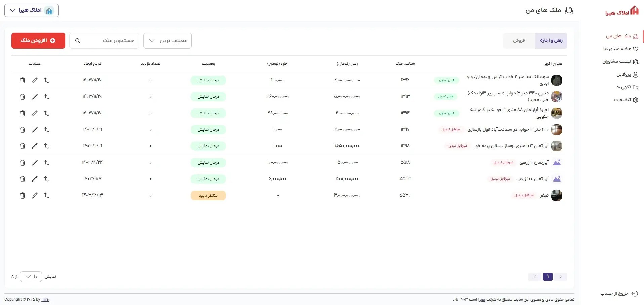Image resolution: width=644 pixels, height=305 pixels.
Task: Click swap arrows icon for listing ۱۳۹۴
Action: 47,113
